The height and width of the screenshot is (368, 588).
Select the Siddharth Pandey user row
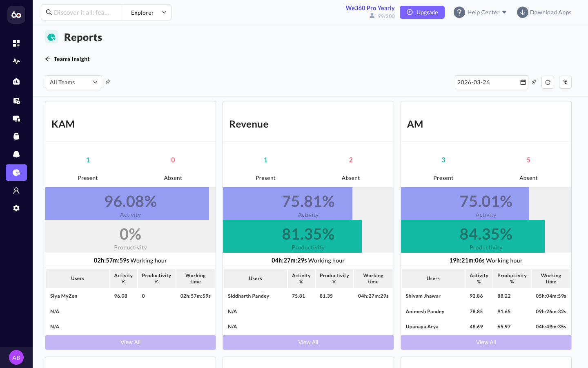click(x=308, y=296)
